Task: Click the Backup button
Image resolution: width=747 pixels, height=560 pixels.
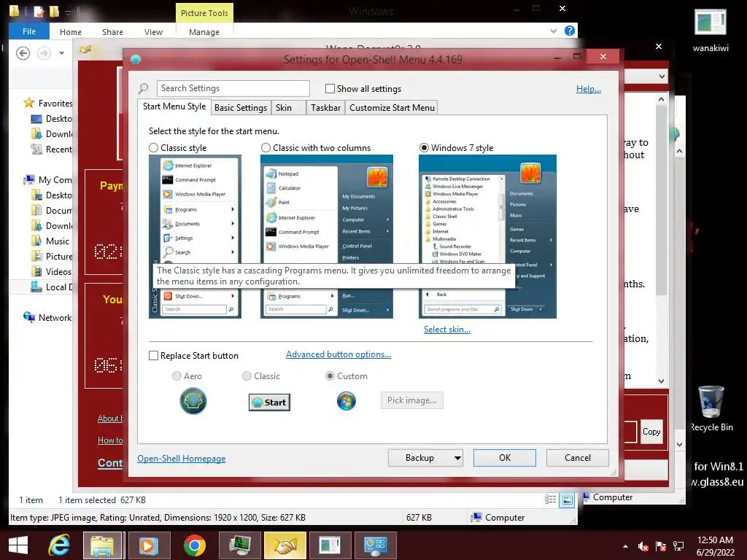Action: (419, 458)
